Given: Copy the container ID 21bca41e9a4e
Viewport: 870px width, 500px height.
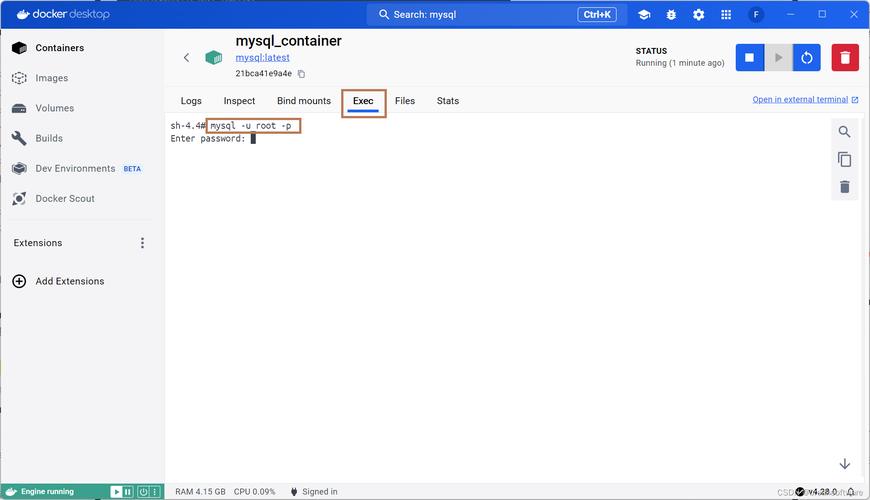Looking at the screenshot, I should [301, 74].
